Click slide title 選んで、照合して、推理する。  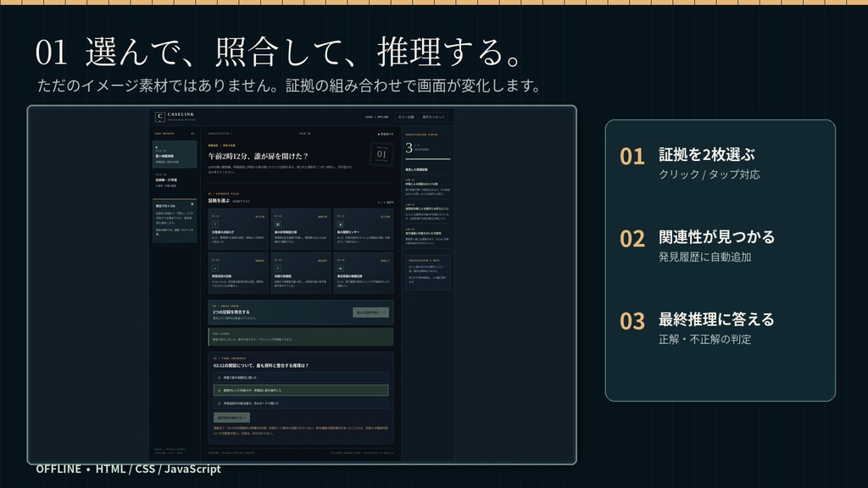point(304,52)
